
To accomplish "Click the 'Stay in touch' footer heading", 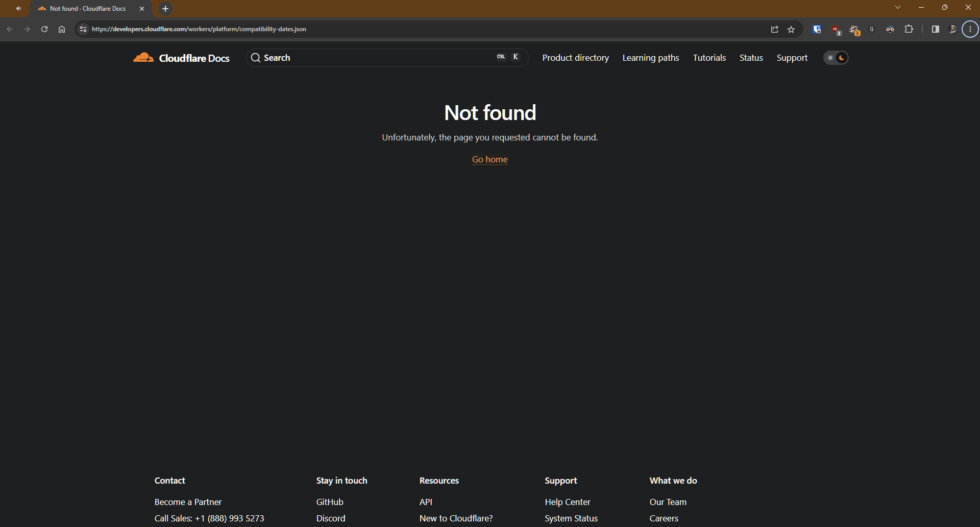I will pos(341,481).
